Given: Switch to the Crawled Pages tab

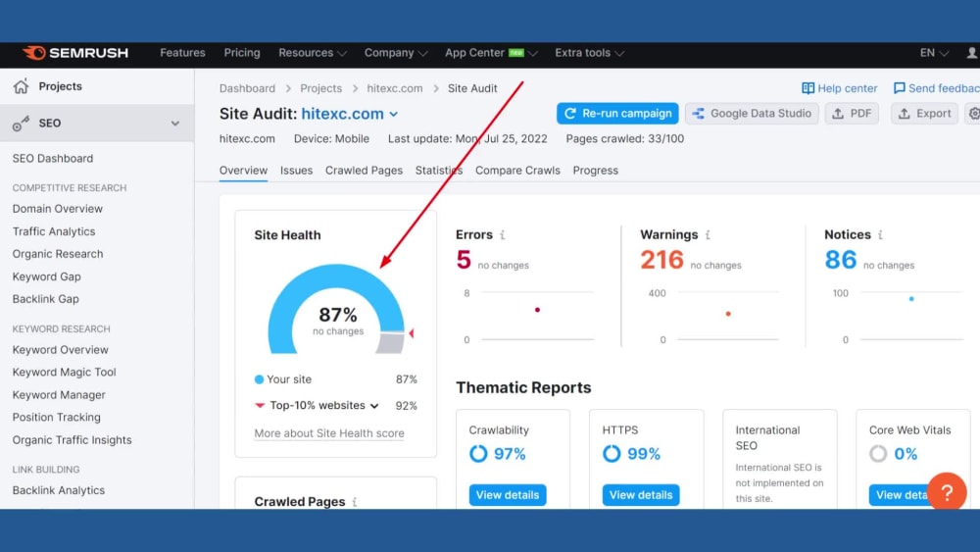Looking at the screenshot, I should coord(364,171).
